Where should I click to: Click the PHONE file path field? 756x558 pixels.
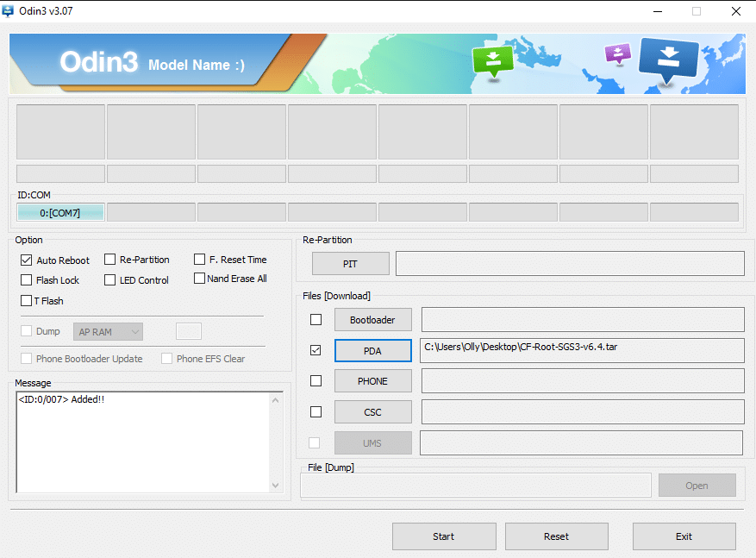click(x=583, y=380)
